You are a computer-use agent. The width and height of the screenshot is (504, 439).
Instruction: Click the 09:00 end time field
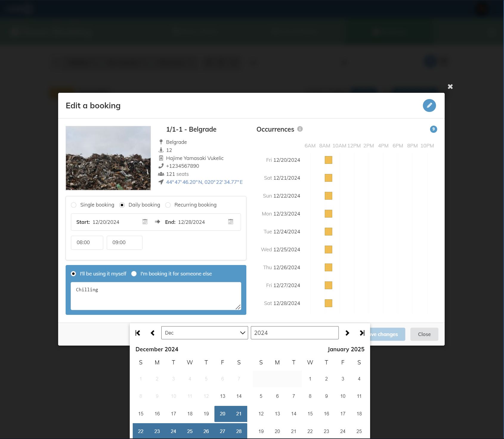125,243
